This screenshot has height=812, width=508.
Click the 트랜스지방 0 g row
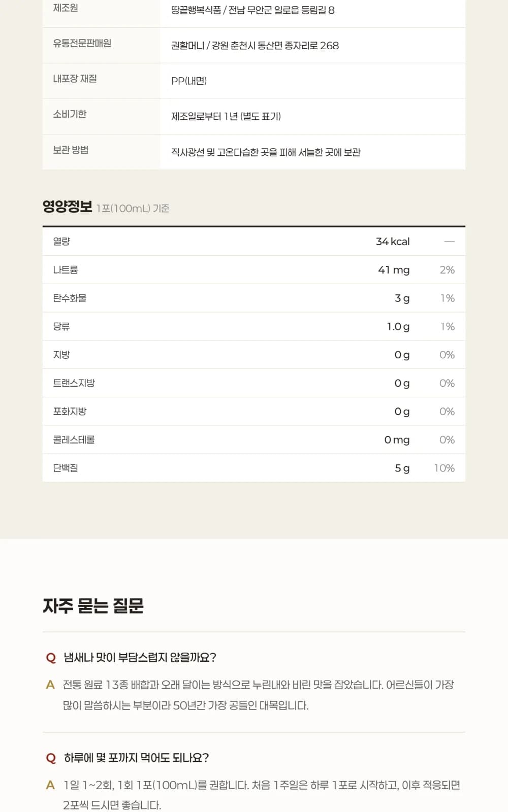254,383
